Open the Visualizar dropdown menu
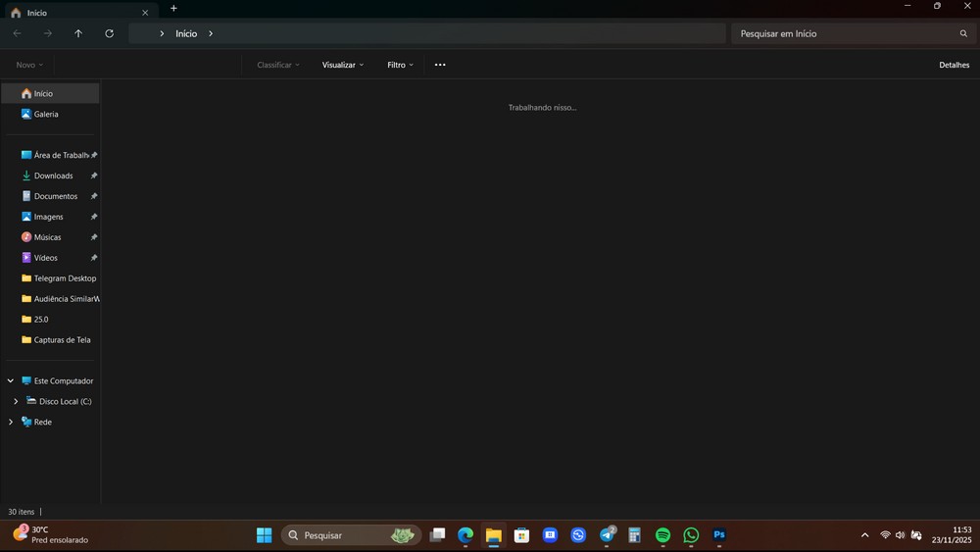 pos(342,65)
